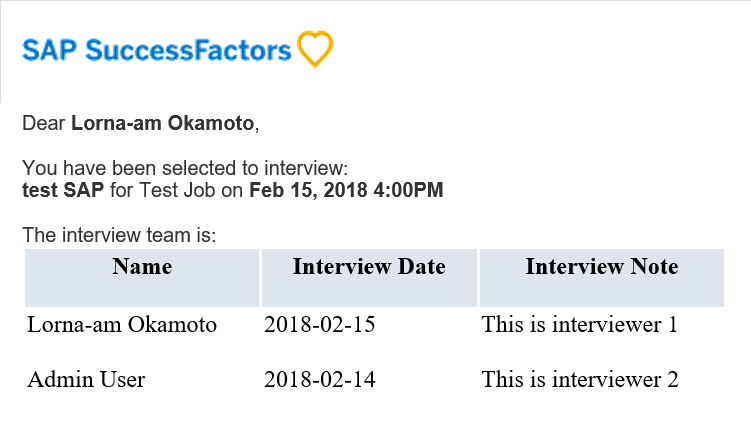
Task: Click the yellow heart logo icon
Action: (315, 49)
